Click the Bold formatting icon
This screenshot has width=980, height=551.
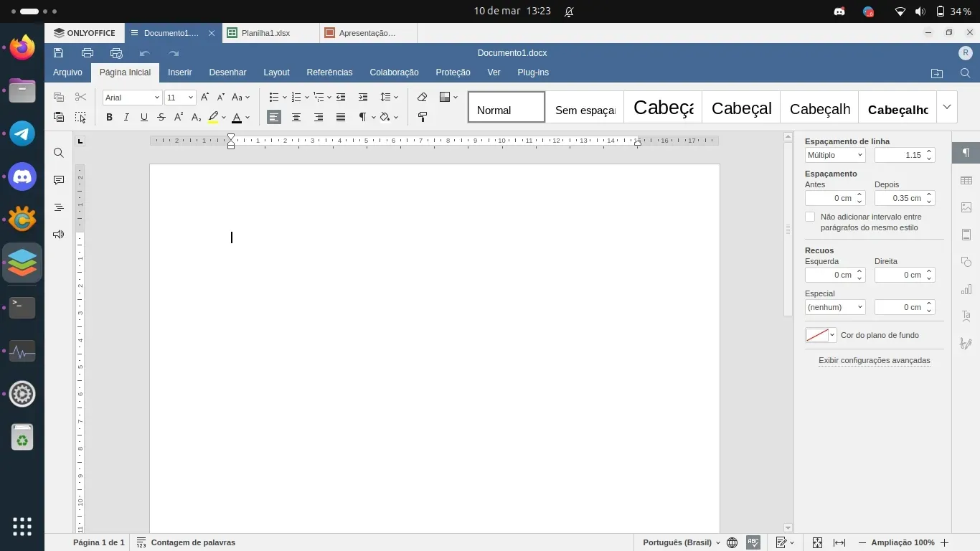pyautogui.click(x=109, y=118)
